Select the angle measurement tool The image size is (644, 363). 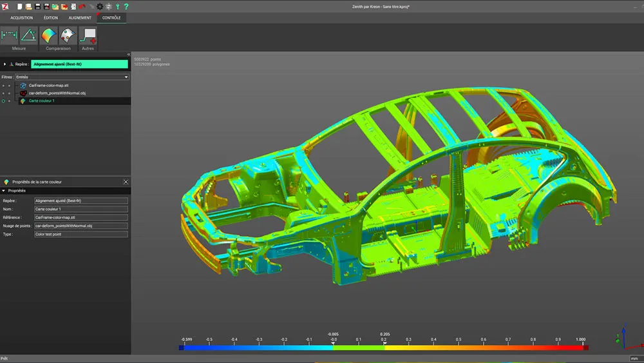pos(28,35)
